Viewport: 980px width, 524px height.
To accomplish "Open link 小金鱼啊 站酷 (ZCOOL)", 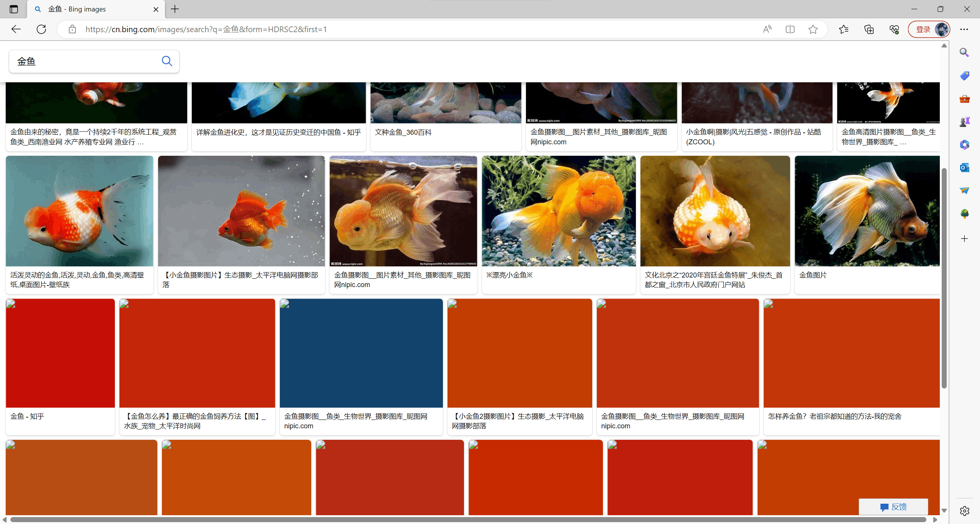I will coord(753,137).
